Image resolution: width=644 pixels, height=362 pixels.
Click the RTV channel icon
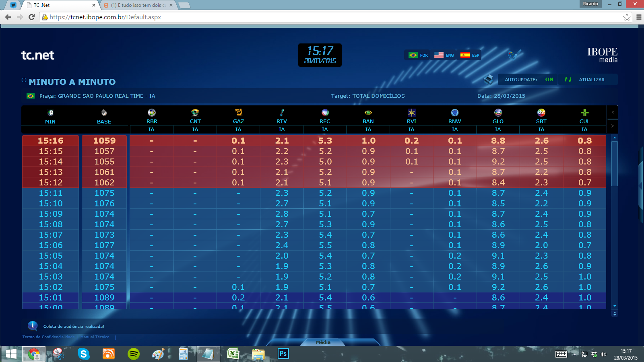point(282,113)
